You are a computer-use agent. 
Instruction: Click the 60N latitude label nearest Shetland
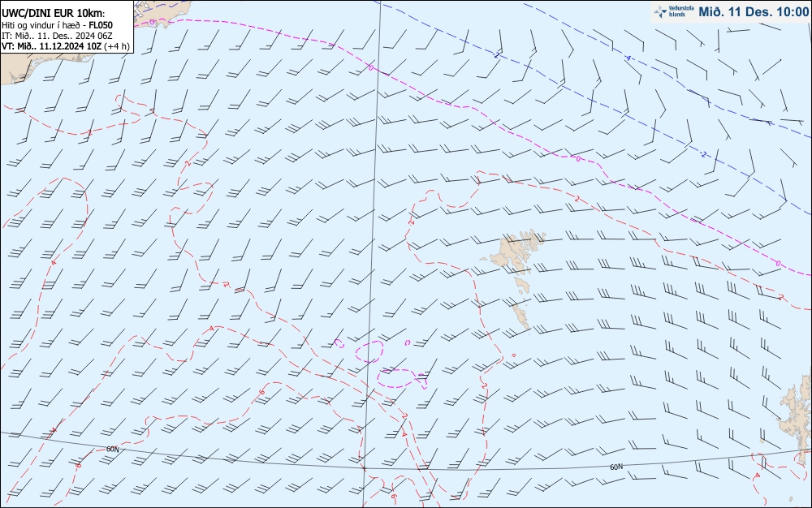pos(616,467)
